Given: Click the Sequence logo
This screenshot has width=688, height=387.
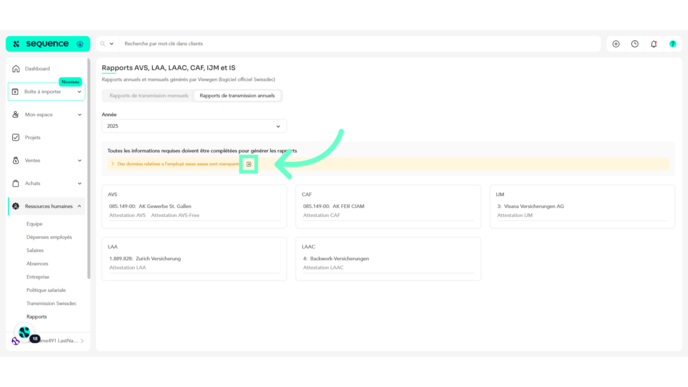Looking at the screenshot, I should tap(48, 44).
